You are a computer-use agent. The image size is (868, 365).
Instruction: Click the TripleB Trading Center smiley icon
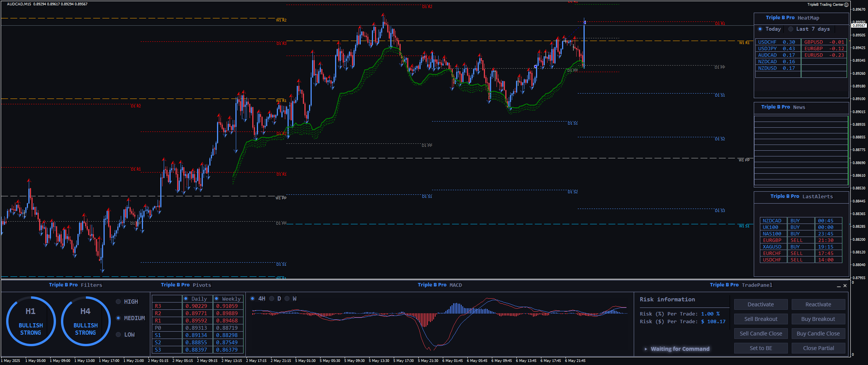tap(846, 5)
